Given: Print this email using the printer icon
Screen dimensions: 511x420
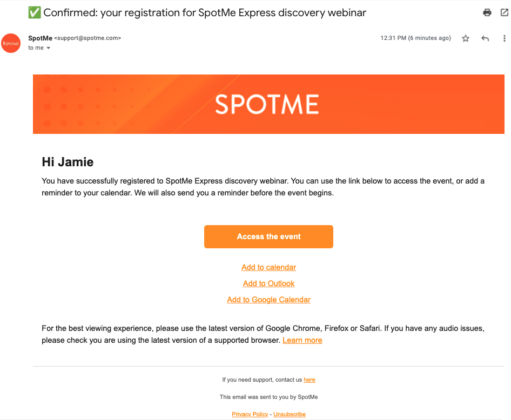Looking at the screenshot, I should (x=487, y=13).
